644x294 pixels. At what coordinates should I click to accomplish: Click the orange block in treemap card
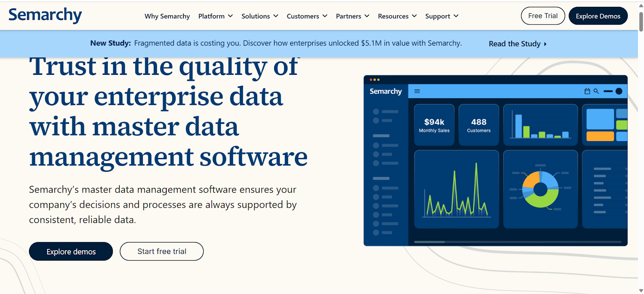[600, 136]
